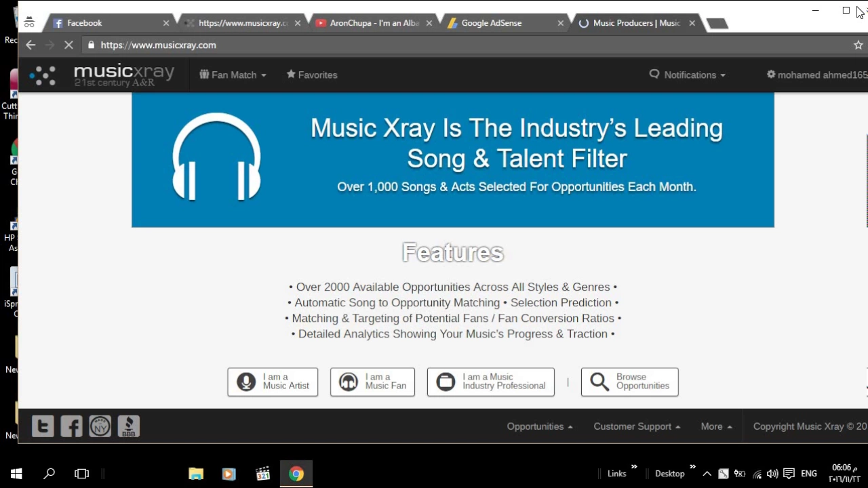Click the page vertical scrollbar
This screenshot has height=488, width=868.
[867, 180]
